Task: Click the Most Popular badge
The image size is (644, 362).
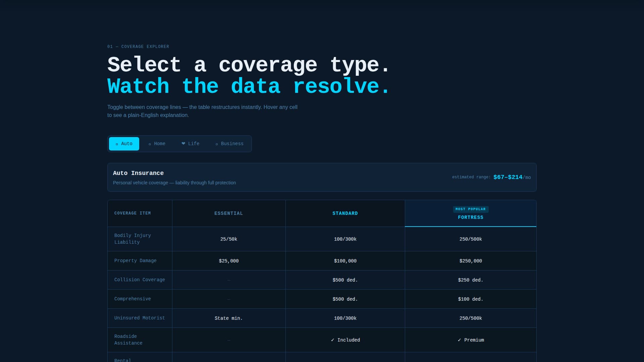Action: point(471,209)
